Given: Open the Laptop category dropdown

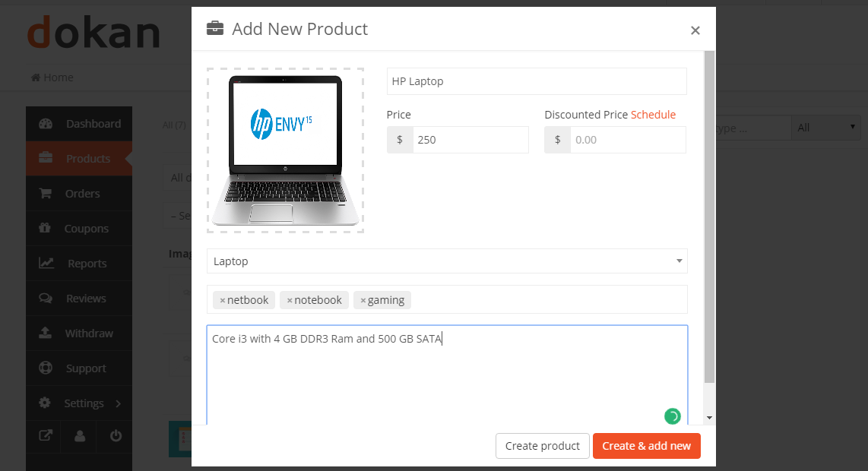Looking at the screenshot, I should point(447,261).
